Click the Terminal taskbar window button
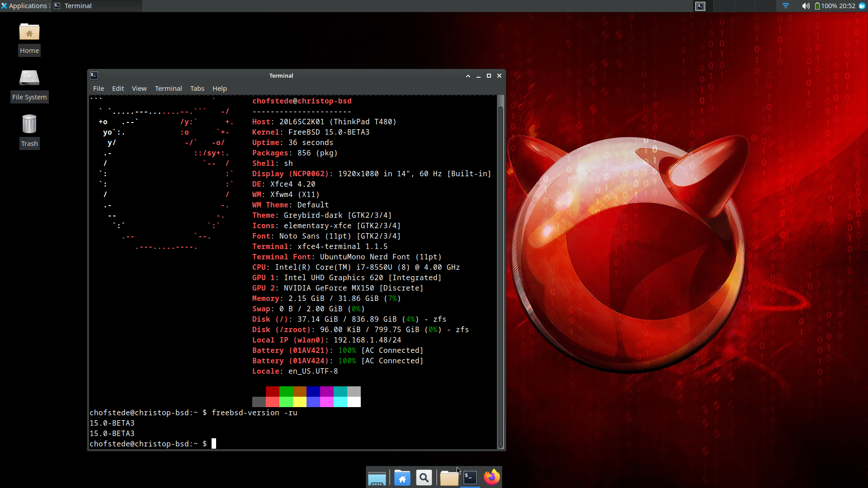This screenshot has height=488, width=868. point(97,6)
